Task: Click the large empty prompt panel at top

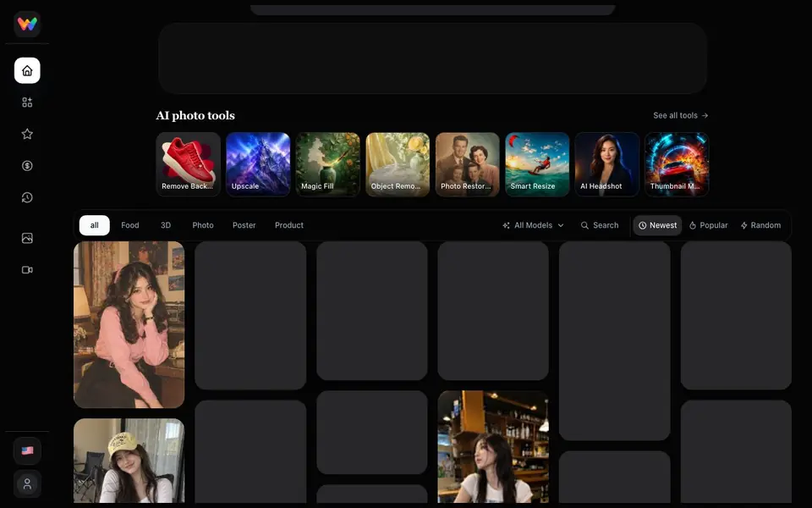Action: click(432, 58)
